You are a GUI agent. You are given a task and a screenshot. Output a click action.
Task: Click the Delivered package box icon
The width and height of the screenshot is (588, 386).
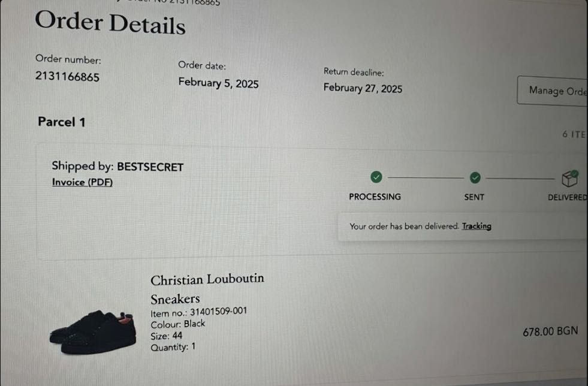(569, 178)
